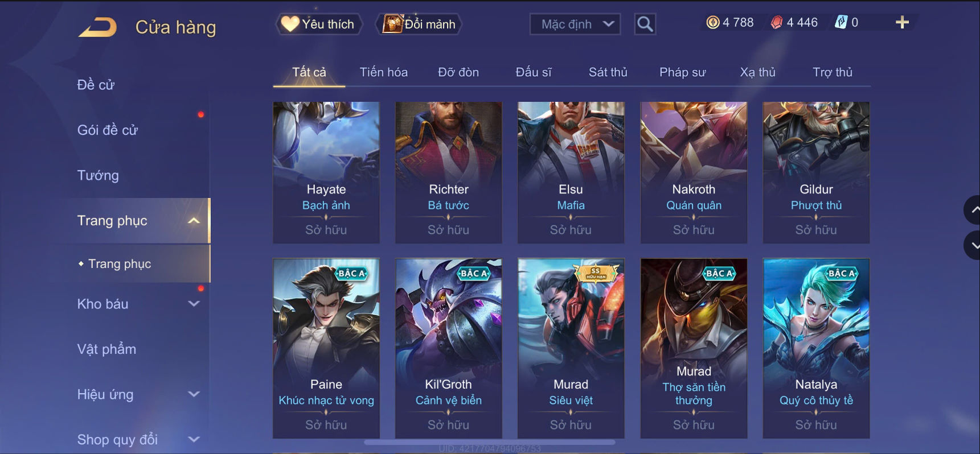Expand the Hiệu ứng sidebar section

point(194,394)
